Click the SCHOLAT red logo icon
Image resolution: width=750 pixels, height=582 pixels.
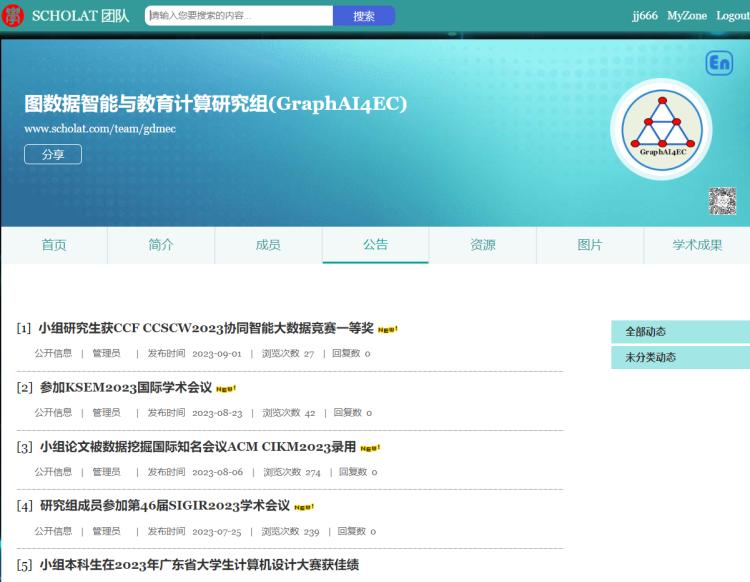(14, 15)
